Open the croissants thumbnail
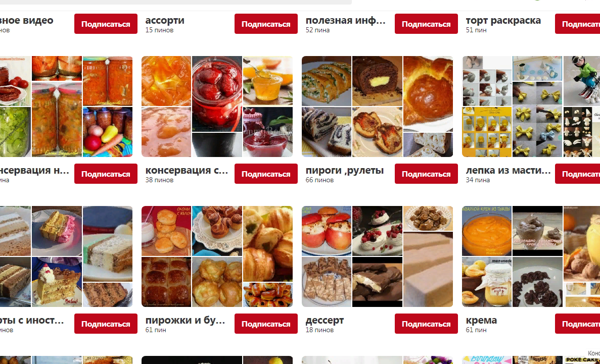The width and height of the screenshot is (600, 364). (268, 243)
